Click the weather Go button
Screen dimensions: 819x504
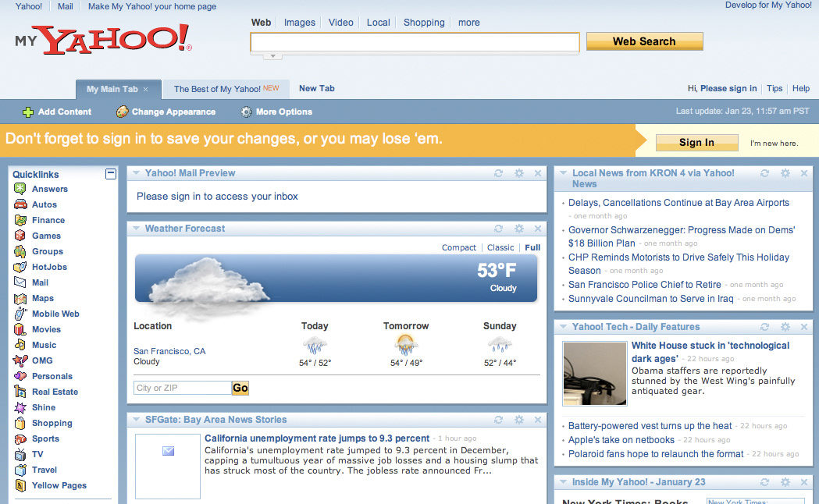pyautogui.click(x=240, y=388)
